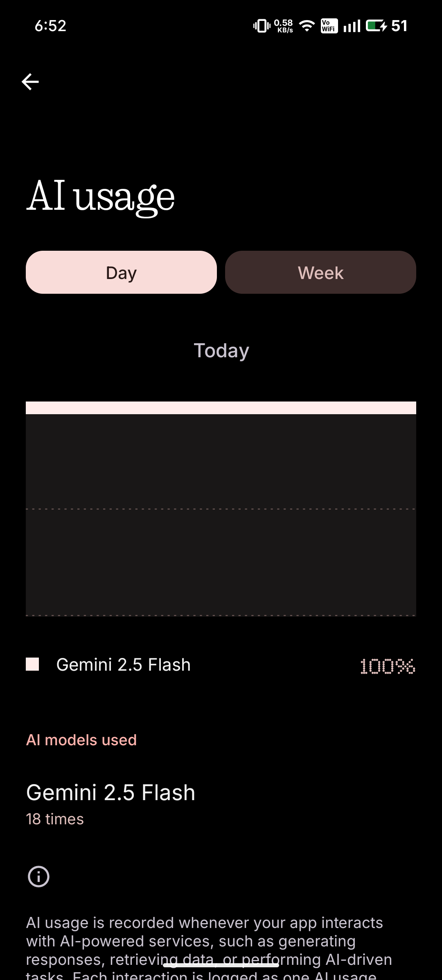Tap the info circle icon

[38, 876]
